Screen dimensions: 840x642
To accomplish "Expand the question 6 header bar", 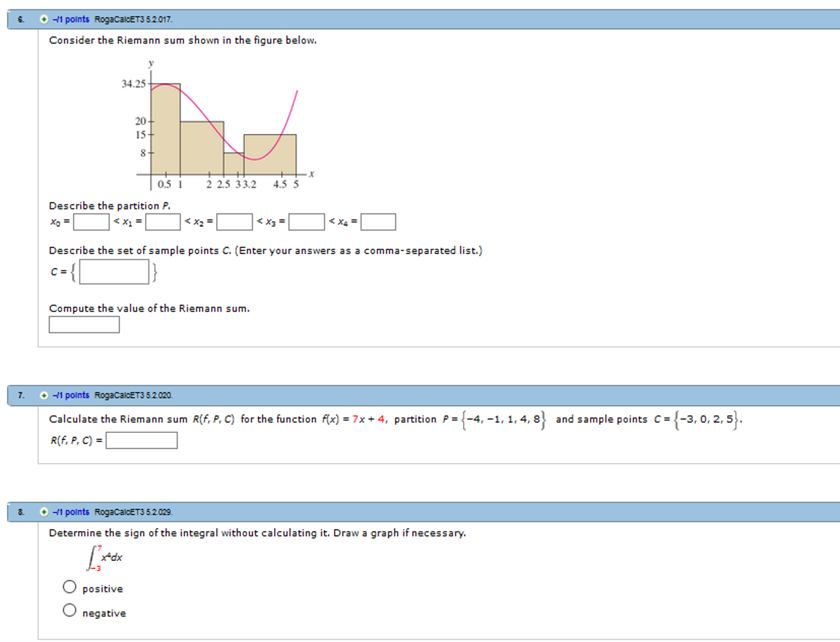I will [411, 19].
